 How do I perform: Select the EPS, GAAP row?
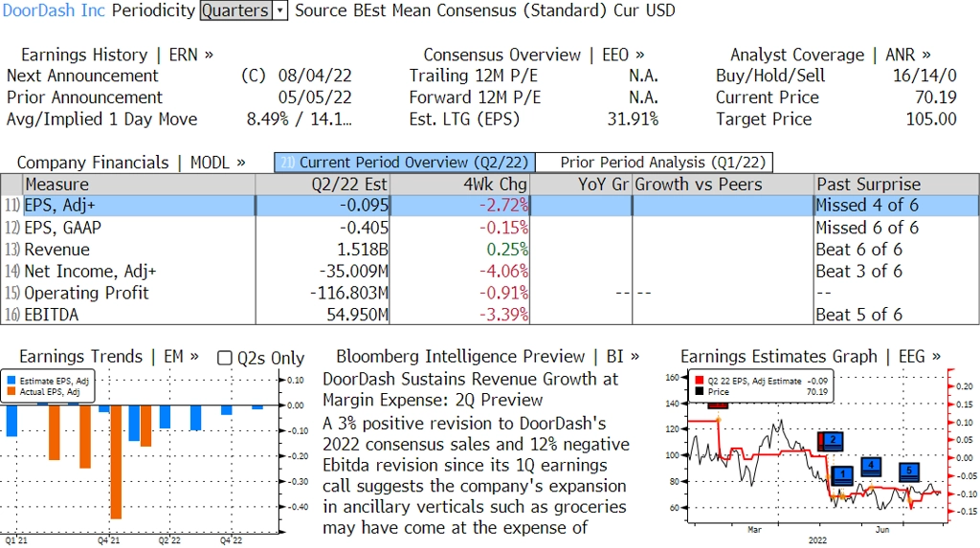coord(490,228)
